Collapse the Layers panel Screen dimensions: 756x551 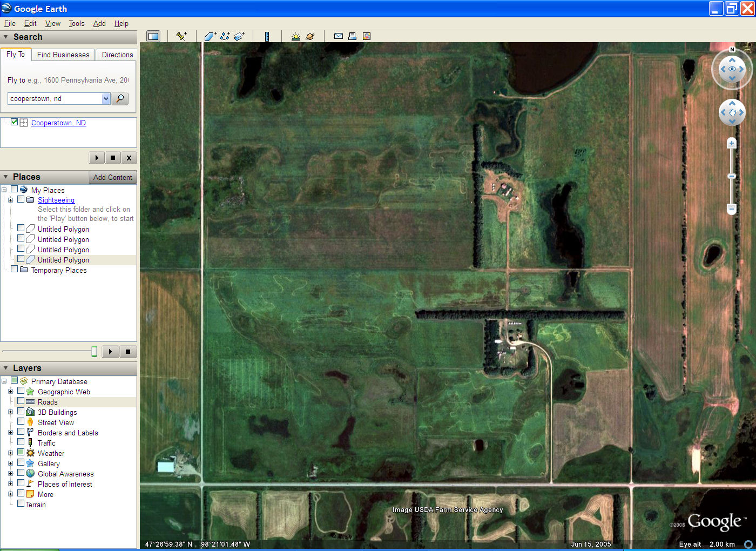(6, 368)
